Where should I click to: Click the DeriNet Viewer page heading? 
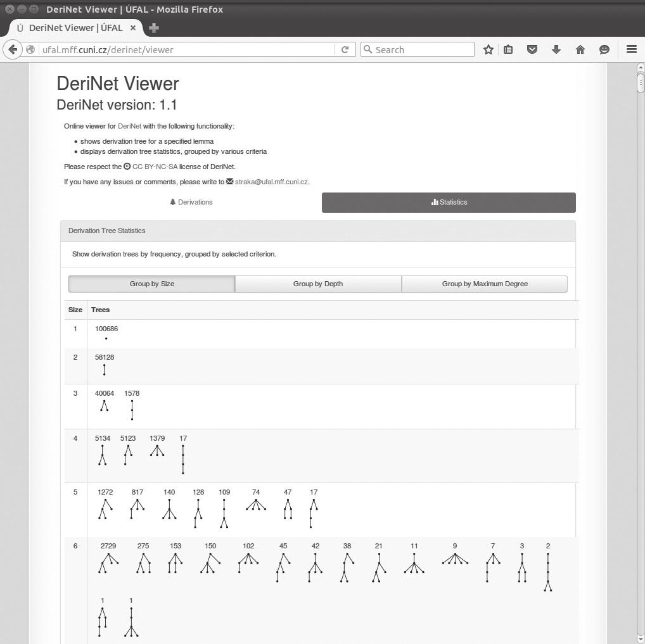pyautogui.click(x=118, y=84)
